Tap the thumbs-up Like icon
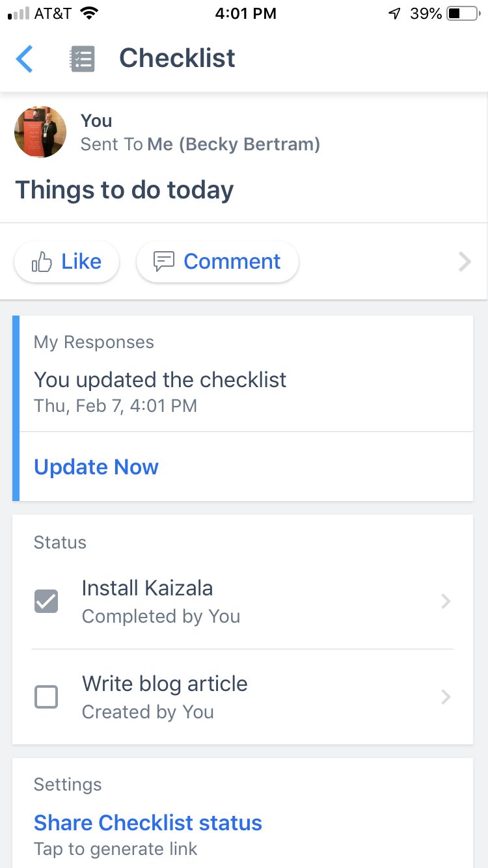Screen dimensions: 488x868 click(42, 262)
